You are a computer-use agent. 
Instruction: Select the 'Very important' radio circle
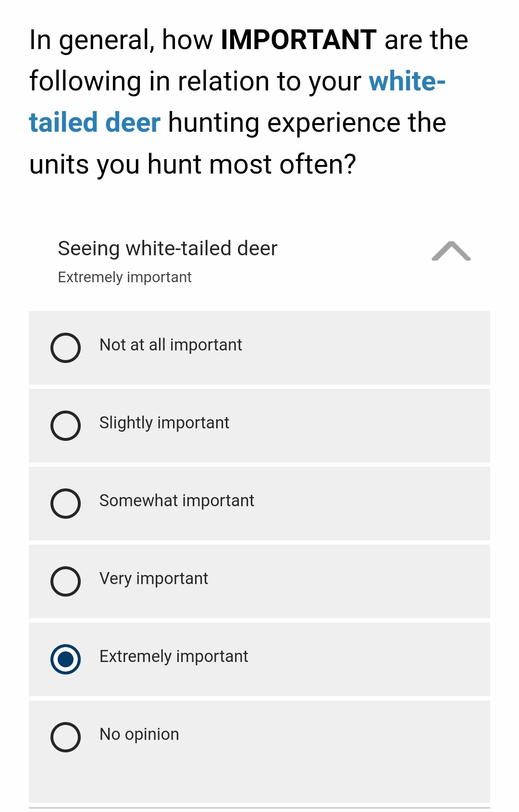(x=65, y=581)
